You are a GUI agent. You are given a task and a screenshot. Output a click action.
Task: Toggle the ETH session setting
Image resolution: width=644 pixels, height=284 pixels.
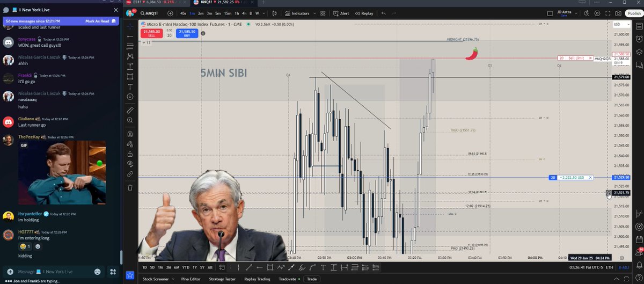609,267
